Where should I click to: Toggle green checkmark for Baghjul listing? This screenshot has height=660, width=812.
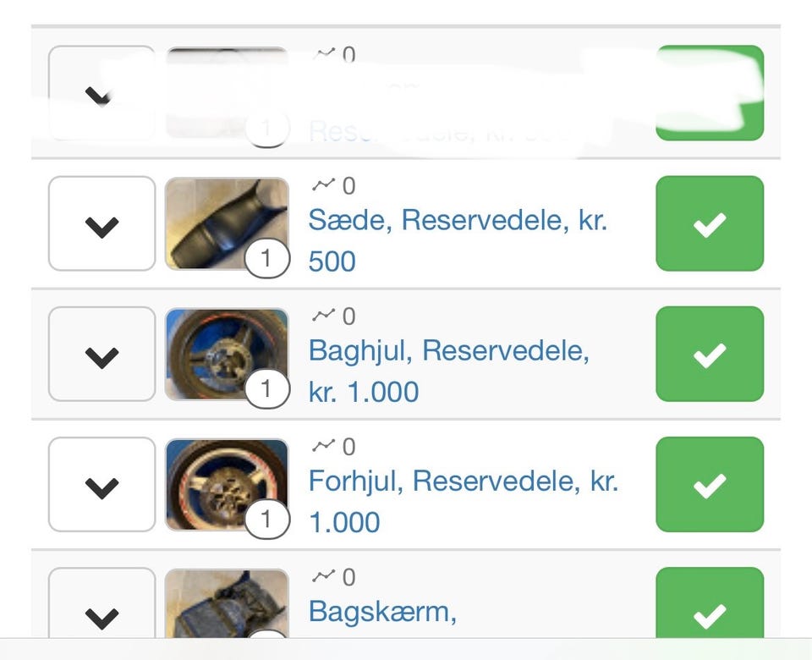710,355
